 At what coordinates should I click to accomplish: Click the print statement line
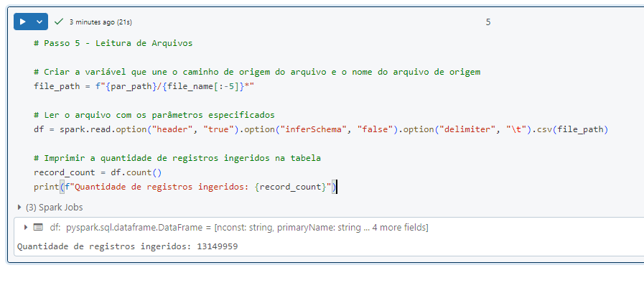click(x=185, y=187)
